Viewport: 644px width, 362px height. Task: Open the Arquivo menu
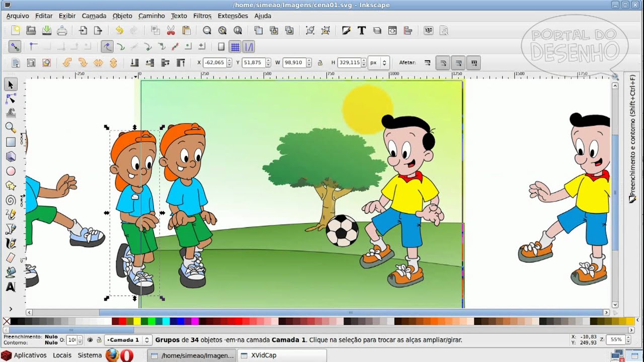pos(18,16)
